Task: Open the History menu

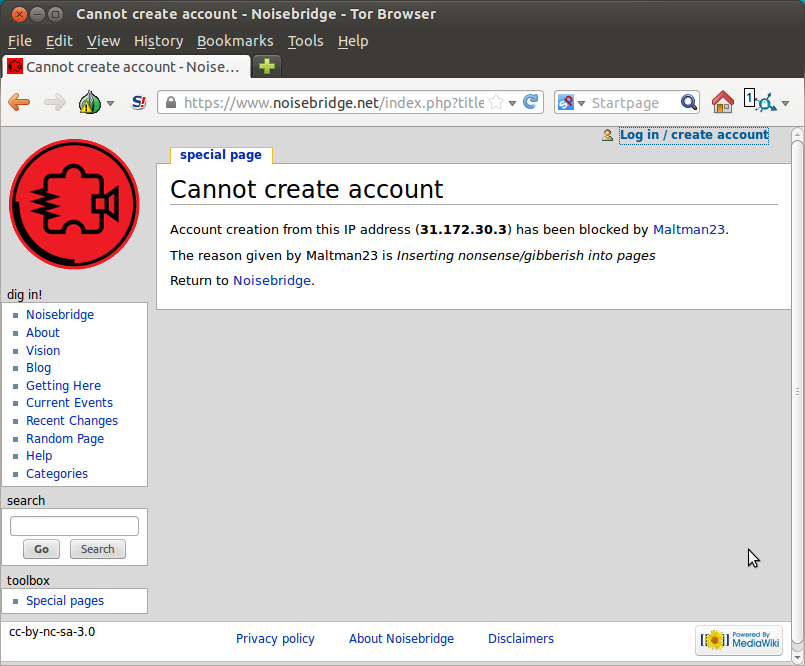Action: (158, 41)
